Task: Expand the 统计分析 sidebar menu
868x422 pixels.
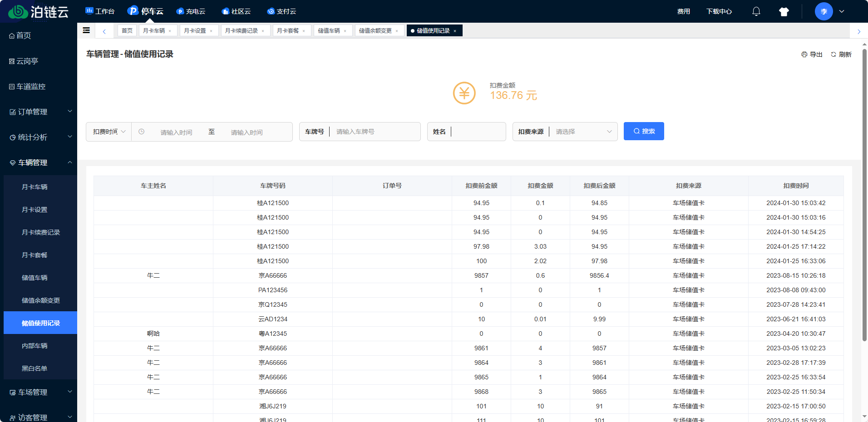Action: pos(39,137)
